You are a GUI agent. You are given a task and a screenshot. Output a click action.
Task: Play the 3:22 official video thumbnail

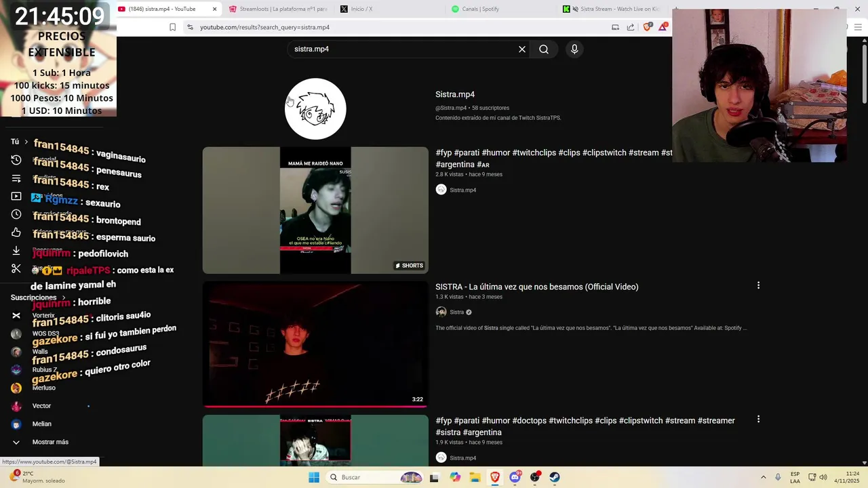[x=315, y=344]
